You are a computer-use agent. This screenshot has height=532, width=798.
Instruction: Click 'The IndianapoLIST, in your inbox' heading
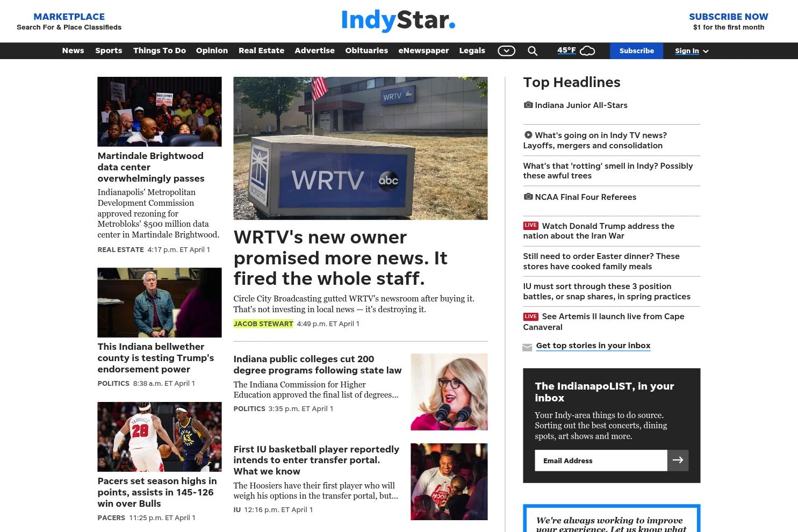pos(605,392)
